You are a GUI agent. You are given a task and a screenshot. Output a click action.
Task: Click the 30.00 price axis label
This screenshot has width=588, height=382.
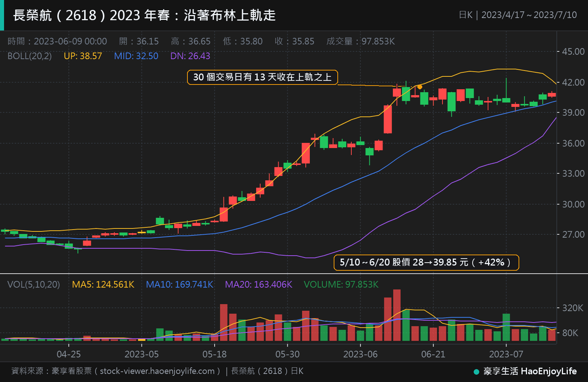[573, 204]
